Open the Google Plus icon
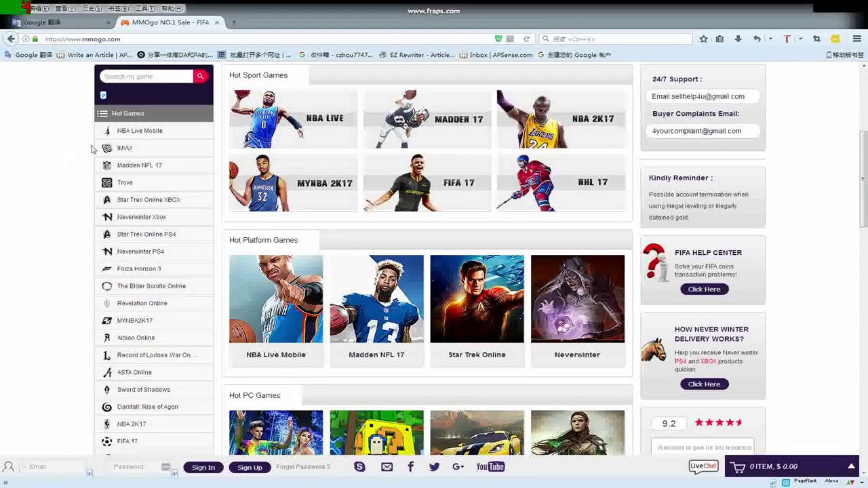868x488 pixels. [458, 466]
